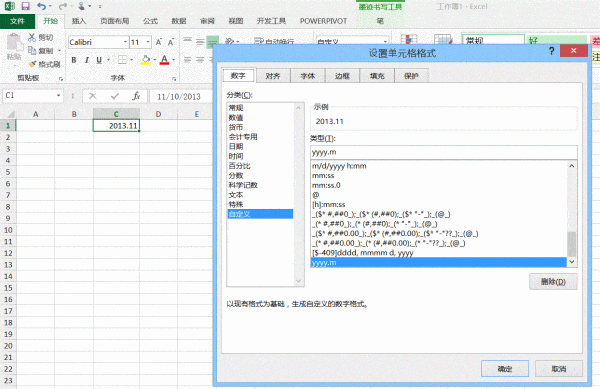
Task: Toggle Underline formatting
Action: tap(99, 60)
